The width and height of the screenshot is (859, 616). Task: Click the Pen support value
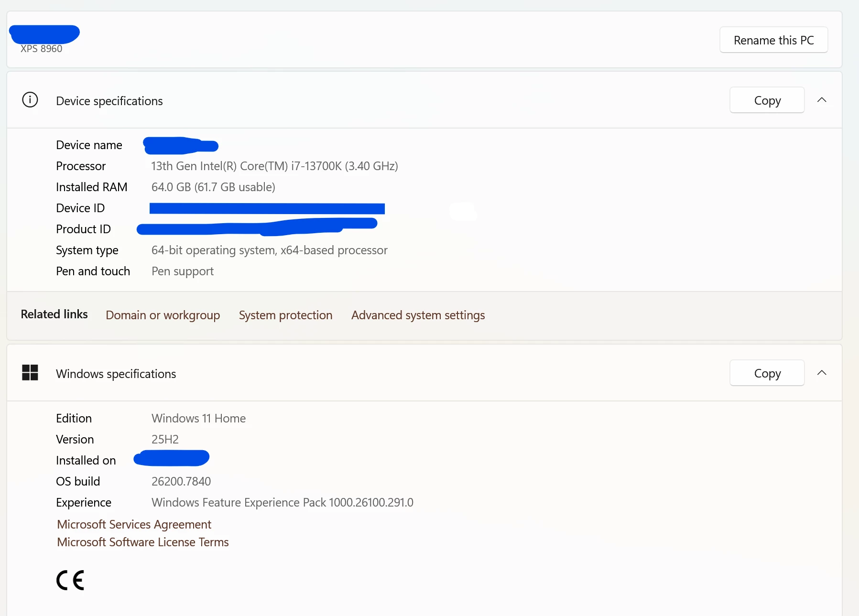pos(183,271)
